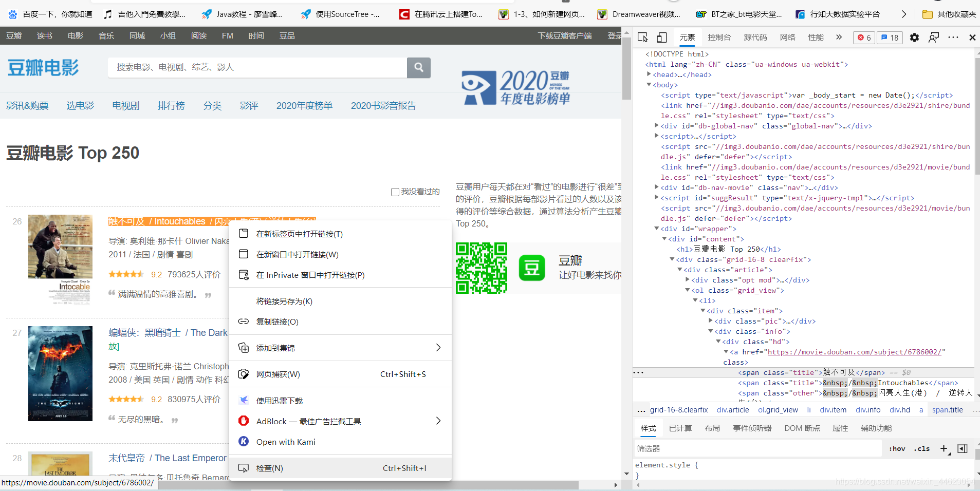Expand the head element in DOM tree
Screen dimensions: 980x491
point(650,74)
